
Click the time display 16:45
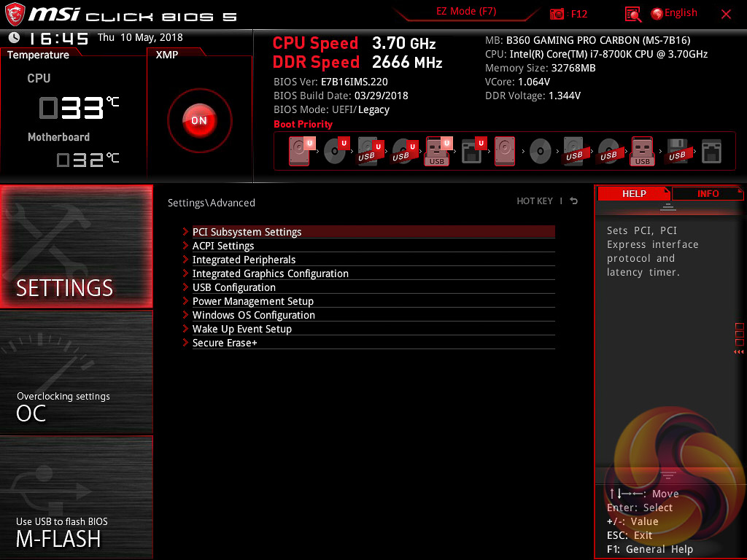coord(58,39)
